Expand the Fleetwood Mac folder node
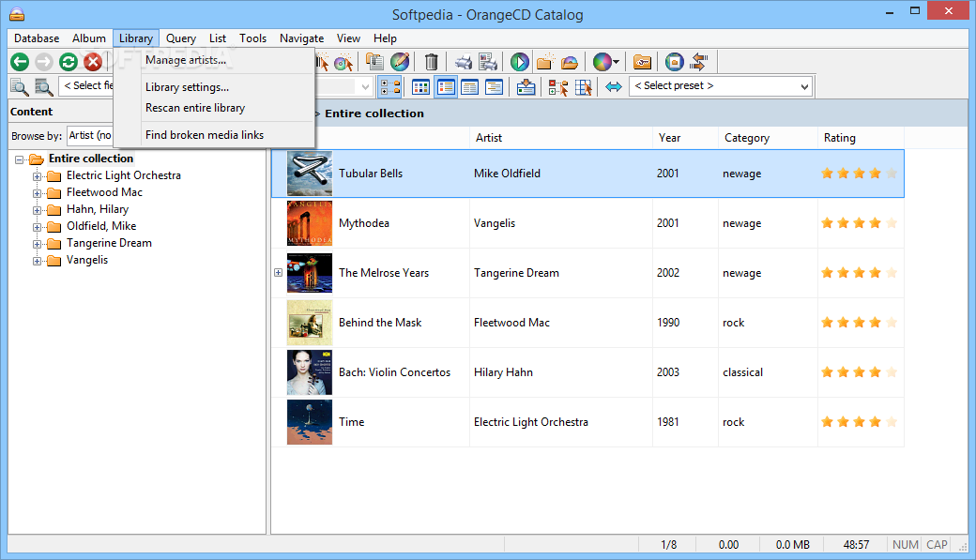The image size is (976, 560). point(37,193)
